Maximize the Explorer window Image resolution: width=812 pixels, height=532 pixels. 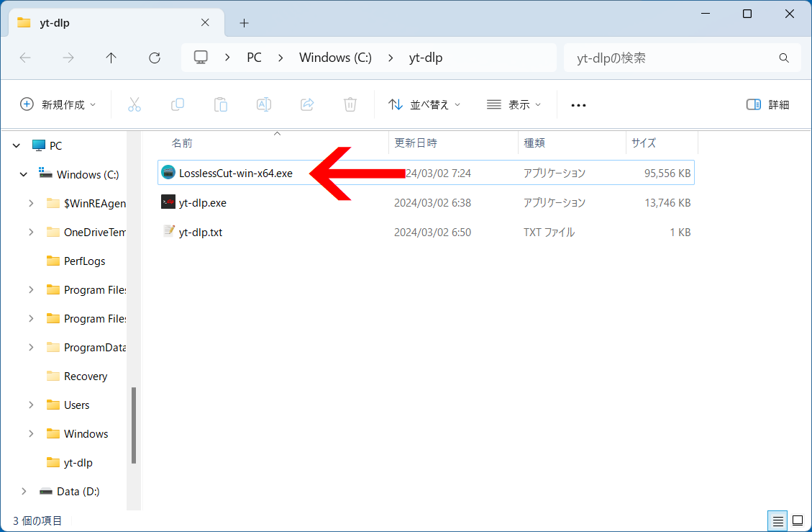click(747, 14)
